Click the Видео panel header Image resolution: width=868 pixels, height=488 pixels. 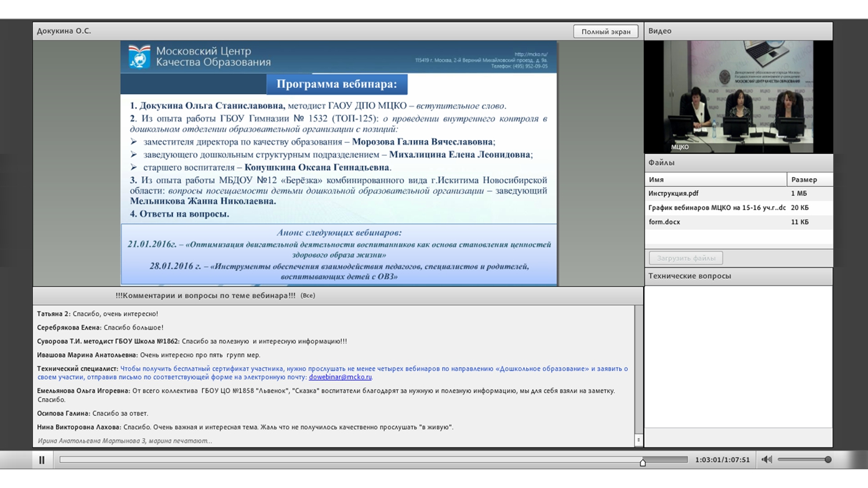[x=738, y=31]
